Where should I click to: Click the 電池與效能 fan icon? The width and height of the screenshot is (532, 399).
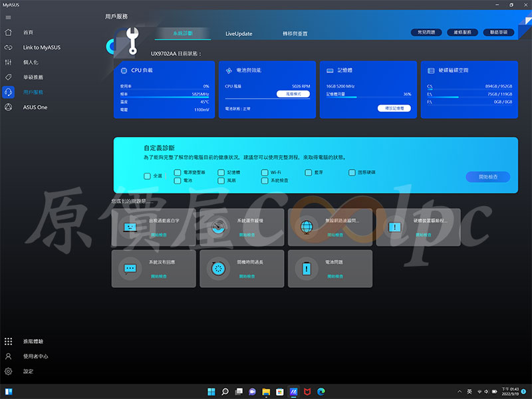[229, 70]
